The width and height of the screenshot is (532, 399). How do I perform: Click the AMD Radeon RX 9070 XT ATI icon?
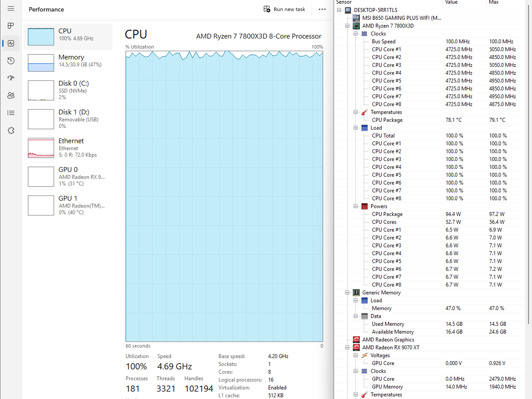click(x=356, y=347)
